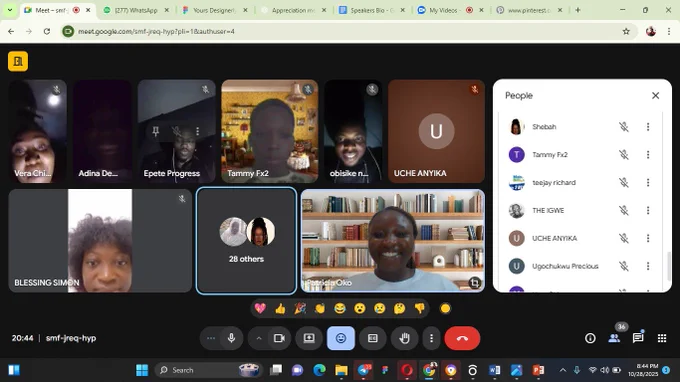Open Chrome menu three dots
Viewport: 680px width, 382px height.
coord(669,31)
